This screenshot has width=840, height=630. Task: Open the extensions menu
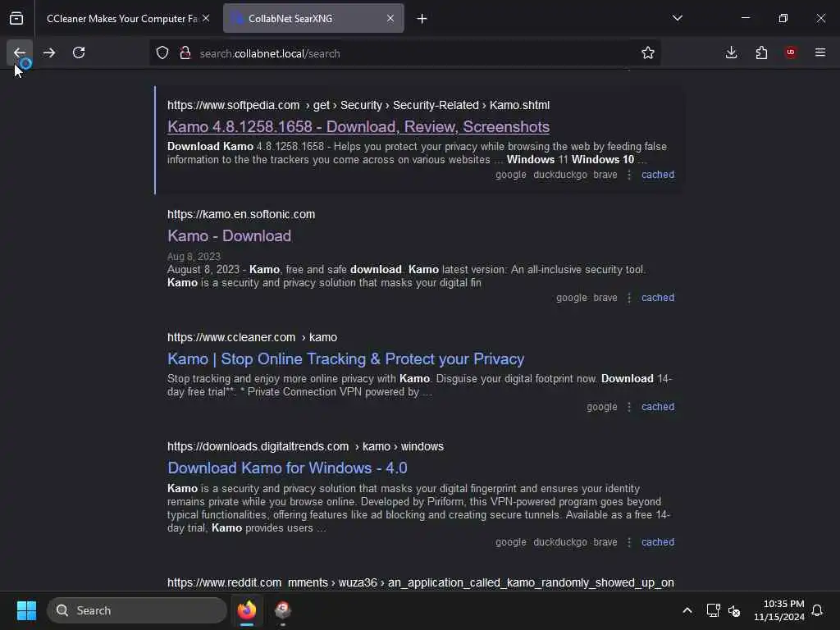point(761,52)
